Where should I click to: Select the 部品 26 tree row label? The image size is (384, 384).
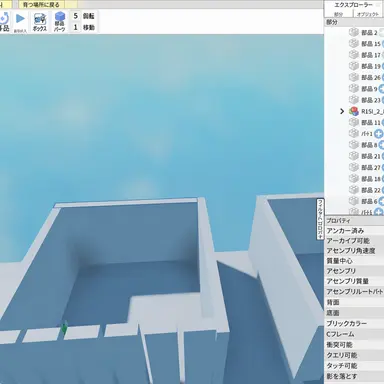click(x=371, y=78)
